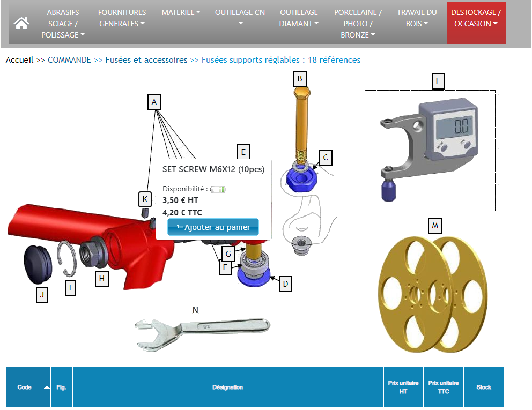Open the DESTOCKAGE / OCCASION menu
The image size is (532, 410).
click(476, 18)
